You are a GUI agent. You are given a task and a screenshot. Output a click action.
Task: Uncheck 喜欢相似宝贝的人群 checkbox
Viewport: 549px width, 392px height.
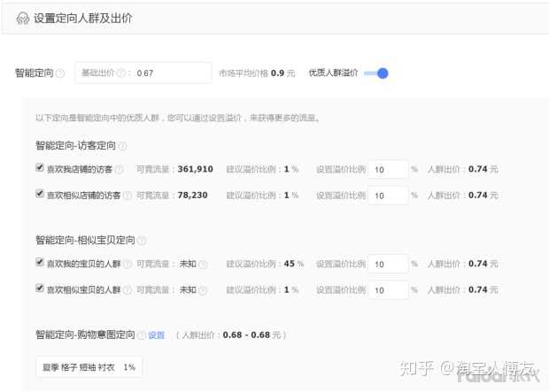(40, 288)
